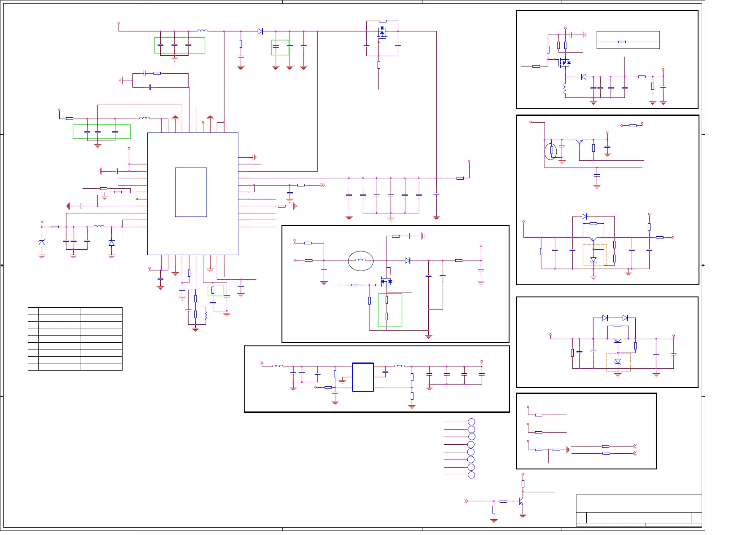Select the small blue rectangle inside the main IC

pos(191,192)
